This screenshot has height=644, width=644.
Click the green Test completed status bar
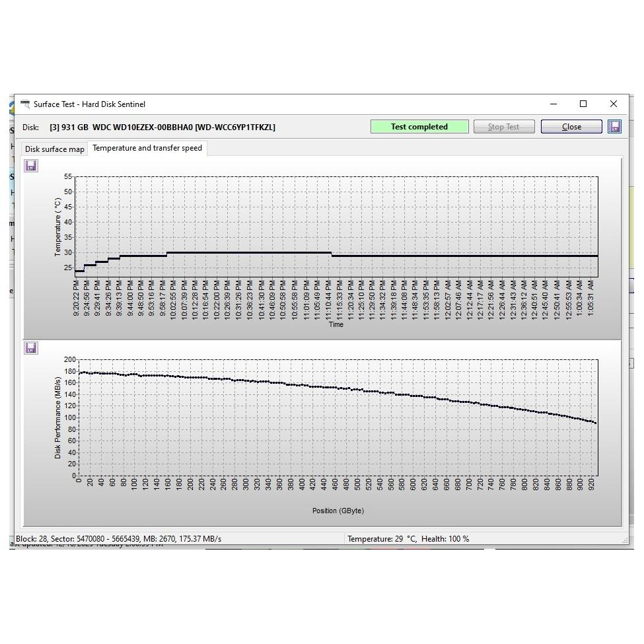(419, 127)
